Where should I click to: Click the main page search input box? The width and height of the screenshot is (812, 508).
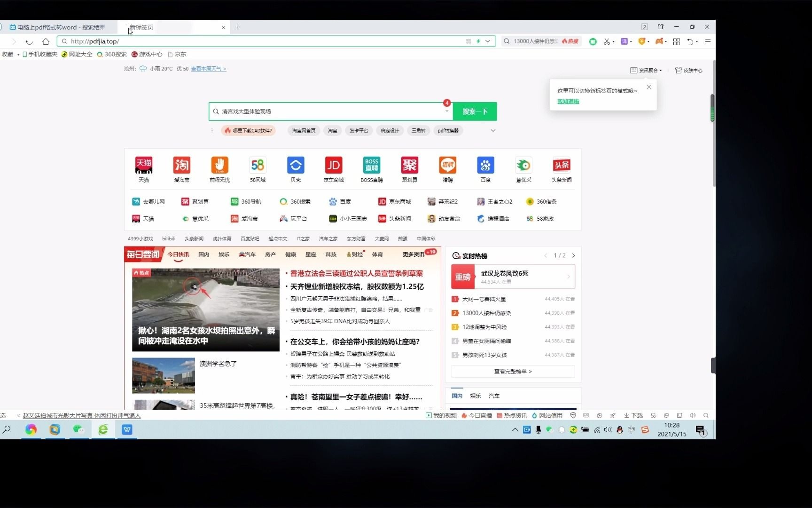pyautogui.click(x=331, y=111)
